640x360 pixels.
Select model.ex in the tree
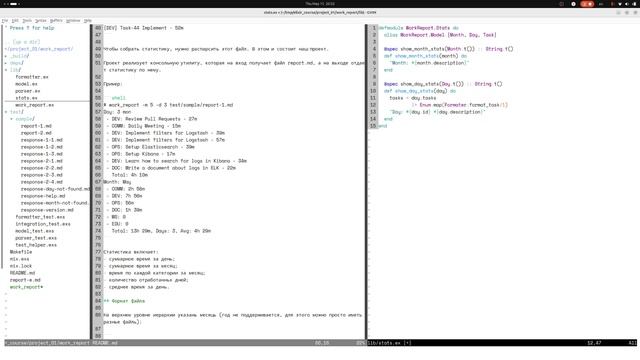(x=26, y=84)
